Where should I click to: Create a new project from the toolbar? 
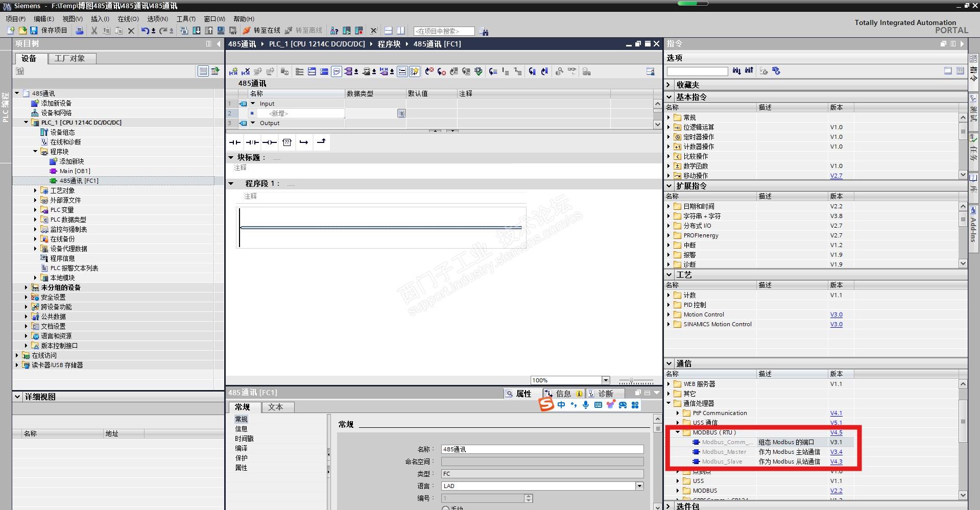11,31
